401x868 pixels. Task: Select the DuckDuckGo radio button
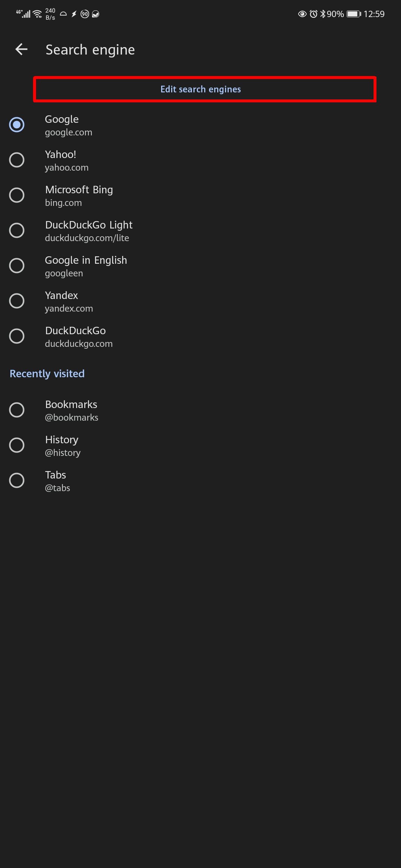(17, 336)
